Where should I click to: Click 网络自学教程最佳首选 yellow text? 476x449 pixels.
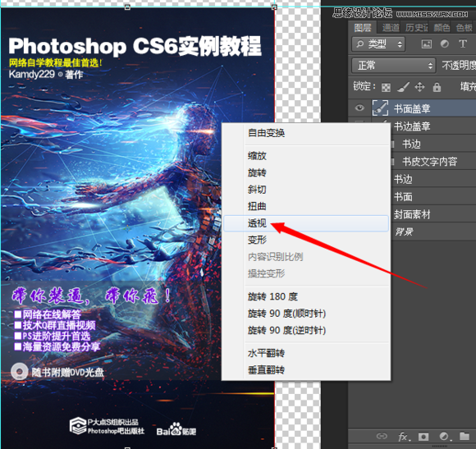pos(56,63)
